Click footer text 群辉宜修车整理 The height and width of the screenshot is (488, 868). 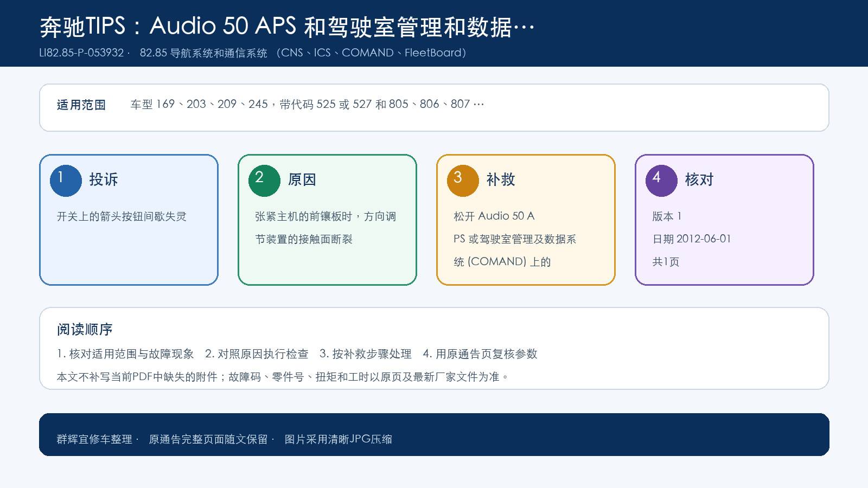click(94, 439)
